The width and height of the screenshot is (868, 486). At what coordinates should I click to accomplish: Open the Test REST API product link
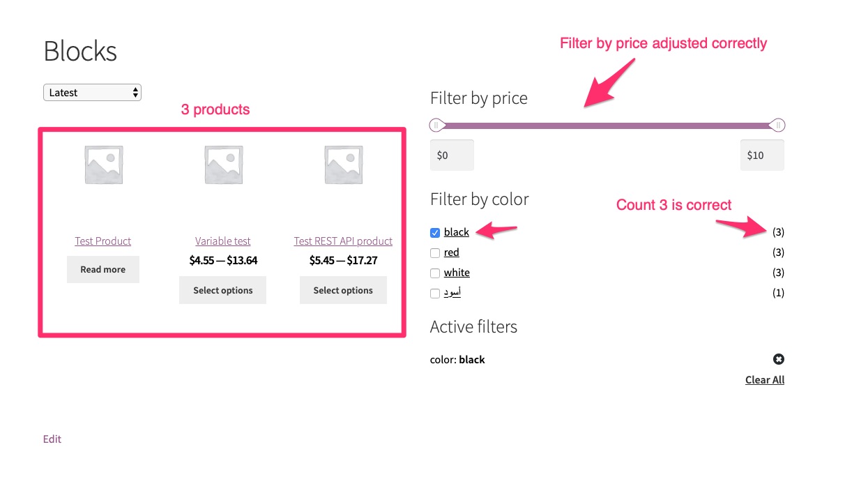pyautogui.click(x=343, y=241)
